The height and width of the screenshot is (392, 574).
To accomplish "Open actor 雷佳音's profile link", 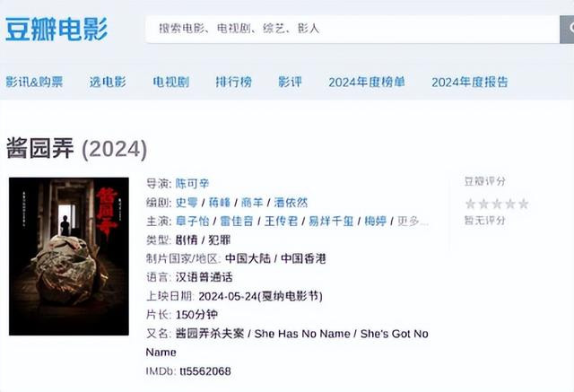I will [237, 221].
